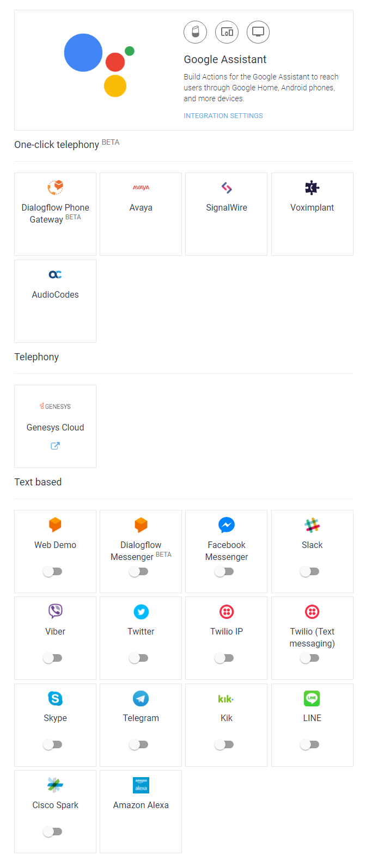Click the Viber phone icon
Screen dimensions: 372x868
(55, 611)
